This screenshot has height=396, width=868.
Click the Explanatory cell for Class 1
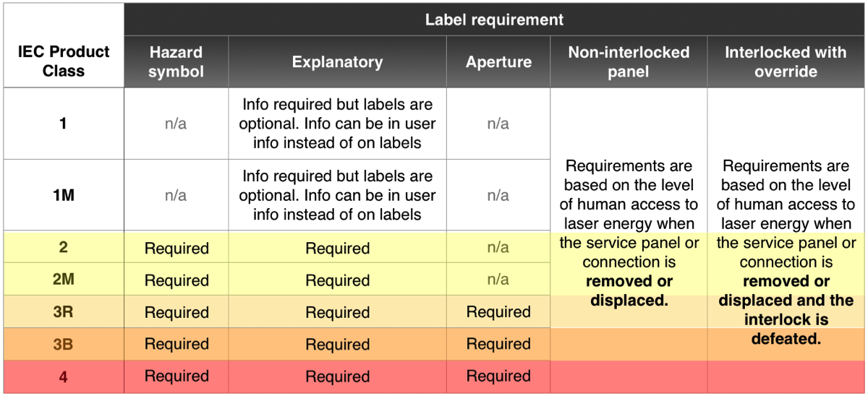[x=337, y=124]
